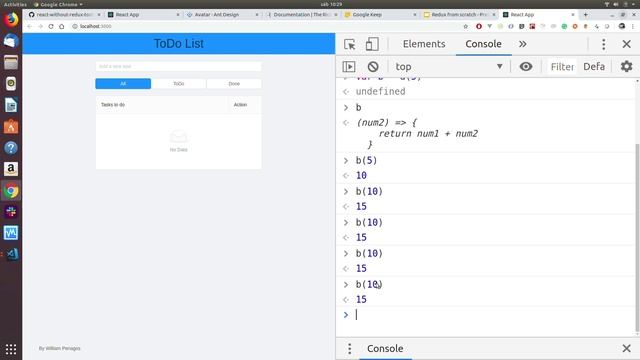Switch to the Elements tab in DevTools
640x360 pixels.
coord(424,44)
